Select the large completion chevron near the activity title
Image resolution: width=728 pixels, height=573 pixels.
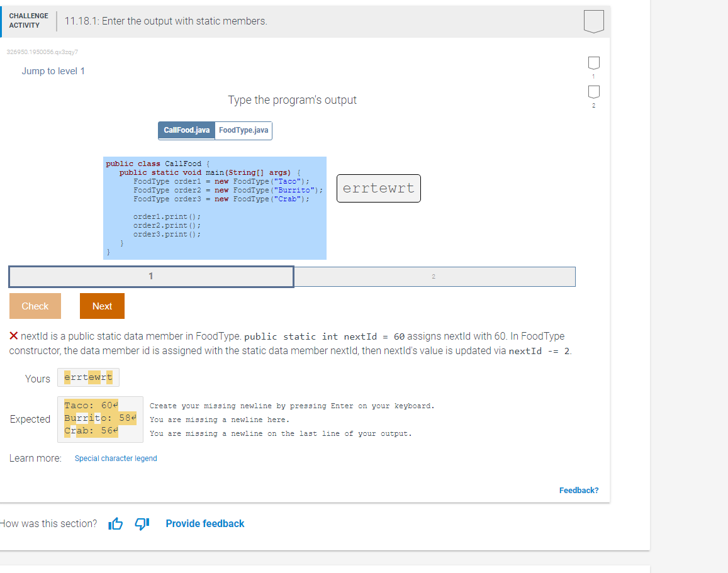pyautogui.click(x=593, y=21)
